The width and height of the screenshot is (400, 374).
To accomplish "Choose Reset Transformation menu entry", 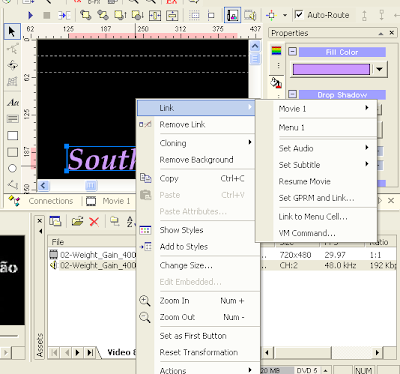I will (x=197, y=353).
